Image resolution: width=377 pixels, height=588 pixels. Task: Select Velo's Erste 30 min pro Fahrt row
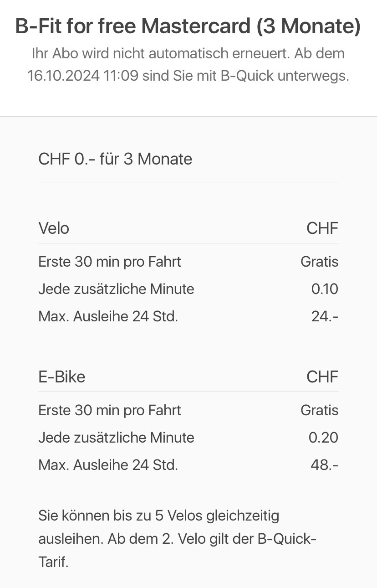coord(110,262)
